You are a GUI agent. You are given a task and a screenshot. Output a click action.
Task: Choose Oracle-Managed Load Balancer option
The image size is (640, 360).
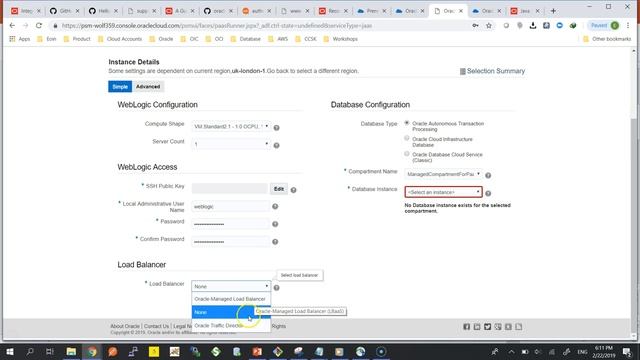point(231,299)
